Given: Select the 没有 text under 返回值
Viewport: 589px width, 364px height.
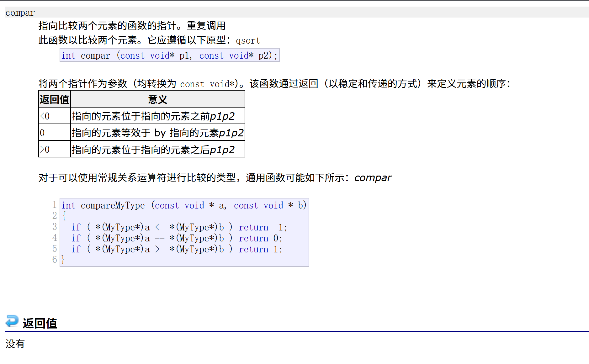Looking at the screenshot, I should [x=15, y=344].
